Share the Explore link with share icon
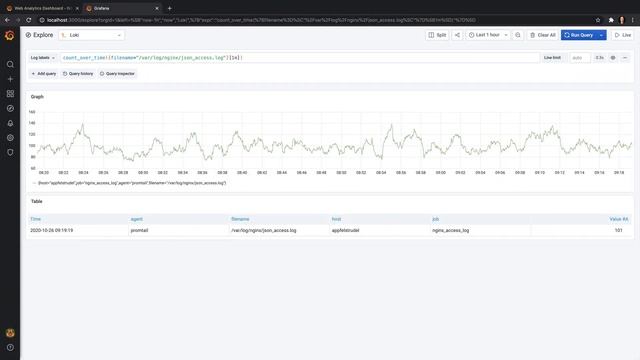Screen dimensions: 640x360 pyautogui.click(x=457, y=35)
